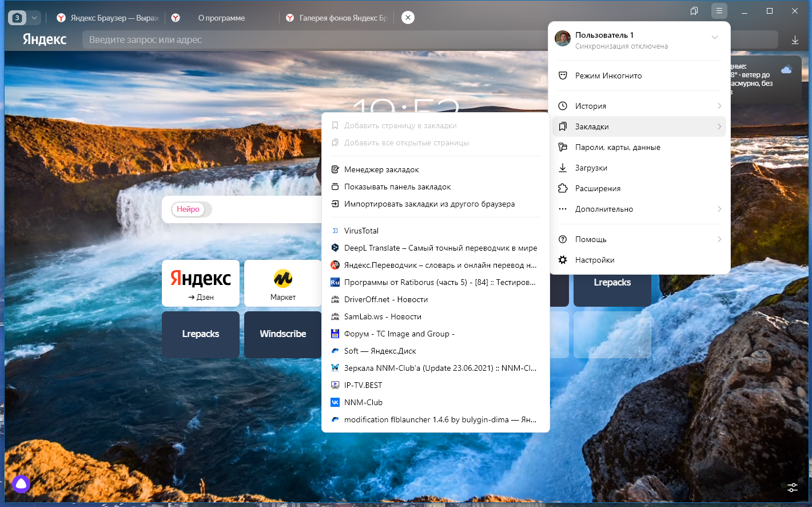This screenshot has width=812, height=507.
Task: Expand the История submenu
Action: click(x=639, y=106)
